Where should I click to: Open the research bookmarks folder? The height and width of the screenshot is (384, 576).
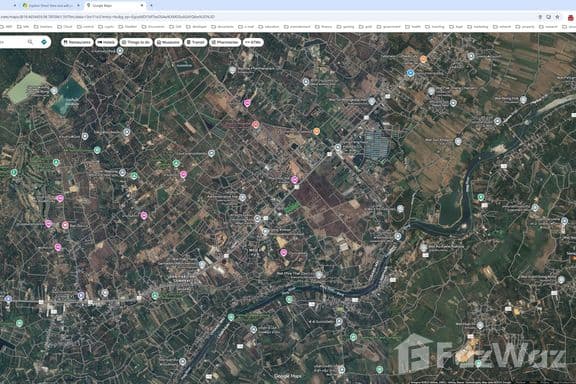(549, 27)
